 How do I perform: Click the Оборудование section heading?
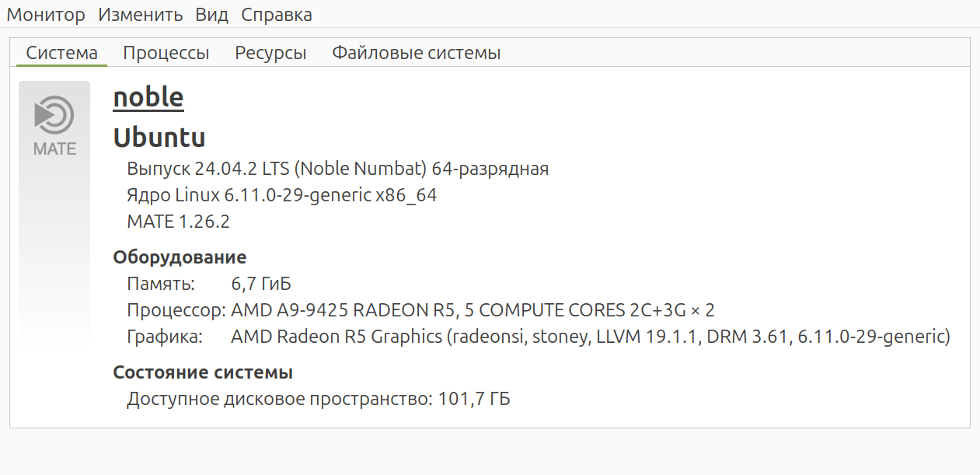(x=180, y=257)
